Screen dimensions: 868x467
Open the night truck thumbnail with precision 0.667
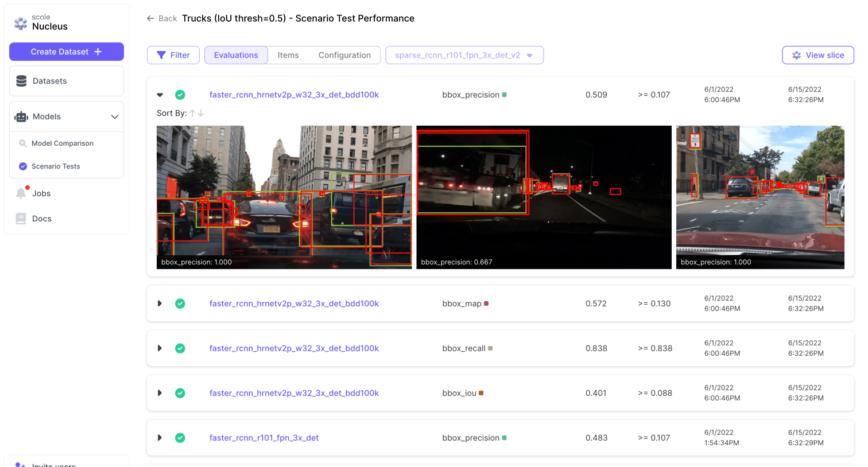544,197
